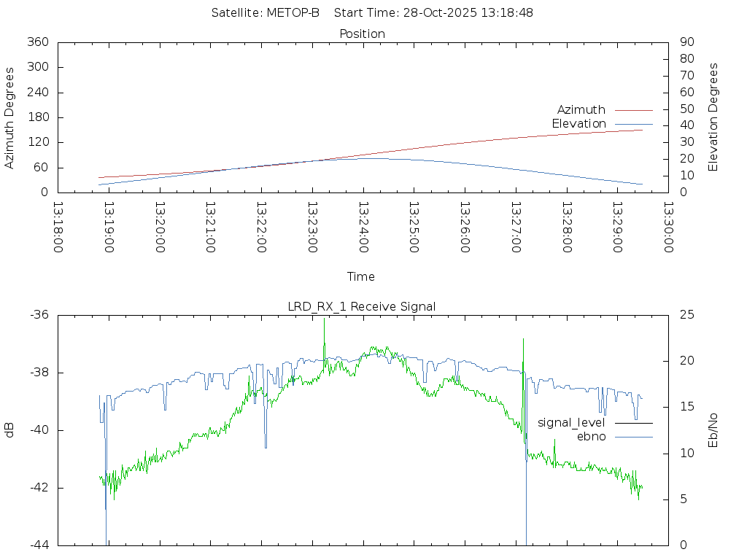747x560 pixels.
Task: Click the red Azimuth legend line sample
Action: pyautogui.click(x=633, y=110)
